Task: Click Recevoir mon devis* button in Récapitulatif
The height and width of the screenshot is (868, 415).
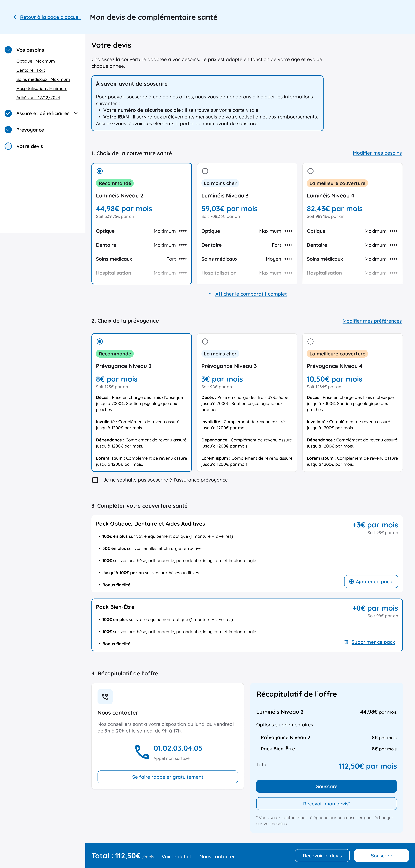Action: (x=326, y=804)
